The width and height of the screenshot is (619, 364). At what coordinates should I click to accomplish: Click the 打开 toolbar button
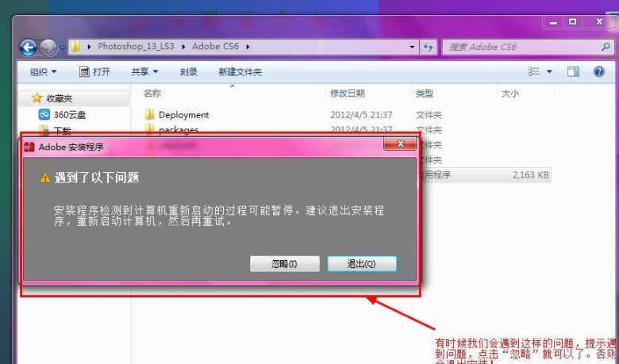[94, 72]
